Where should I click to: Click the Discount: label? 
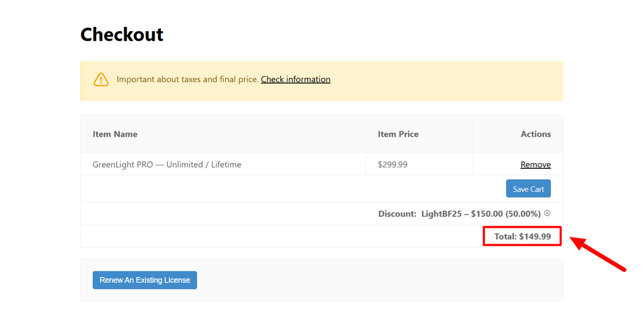pos(397,214)
